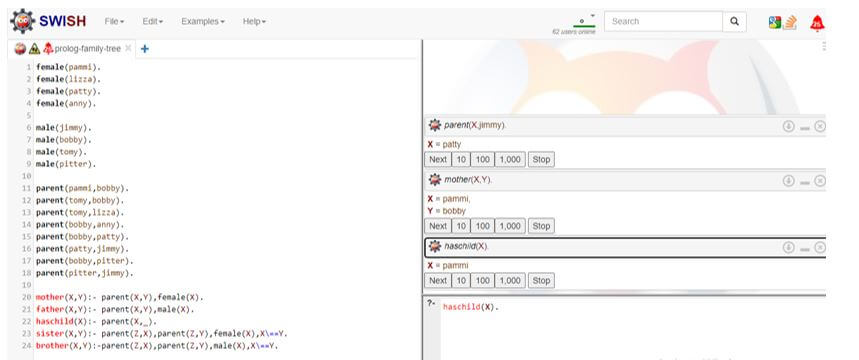This screenshot has width=859, height=360.
Task: Click the query editor containing haschild(X).
Action: (633, 328)
